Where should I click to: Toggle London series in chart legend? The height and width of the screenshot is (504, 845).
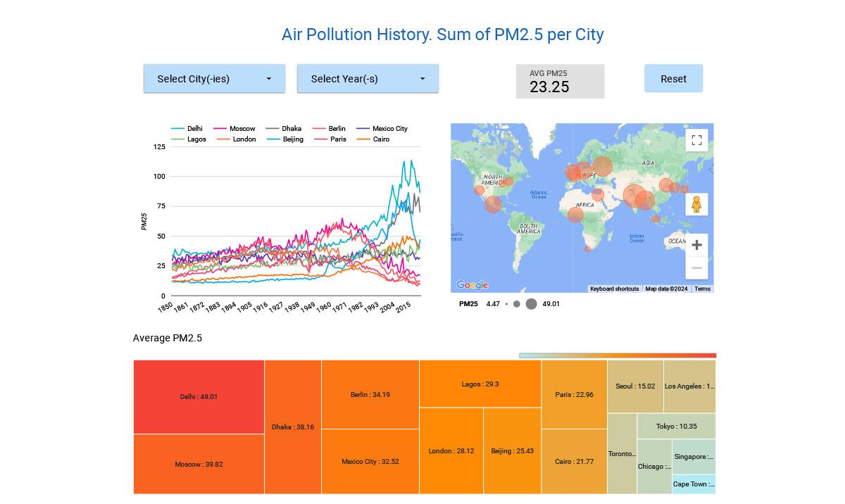click(237, 139)
